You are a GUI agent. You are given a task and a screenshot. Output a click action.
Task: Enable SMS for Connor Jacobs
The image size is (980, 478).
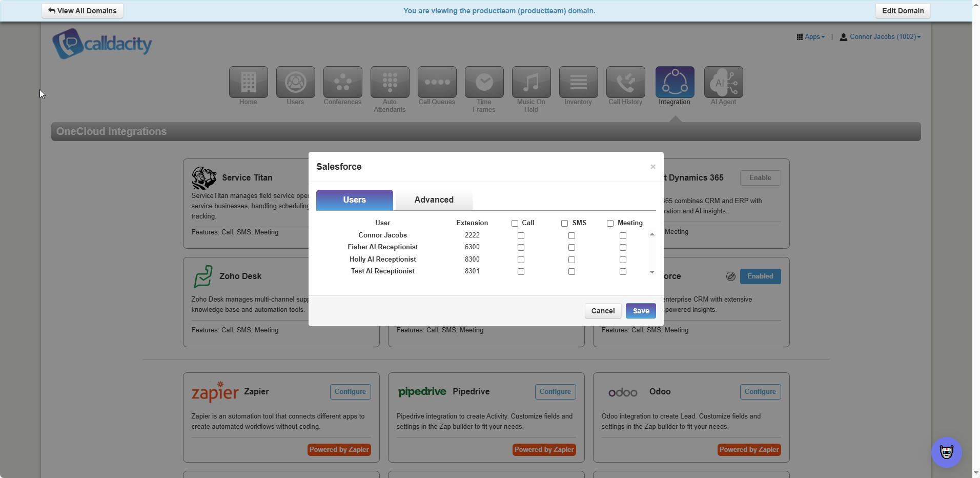coord(571,235)
